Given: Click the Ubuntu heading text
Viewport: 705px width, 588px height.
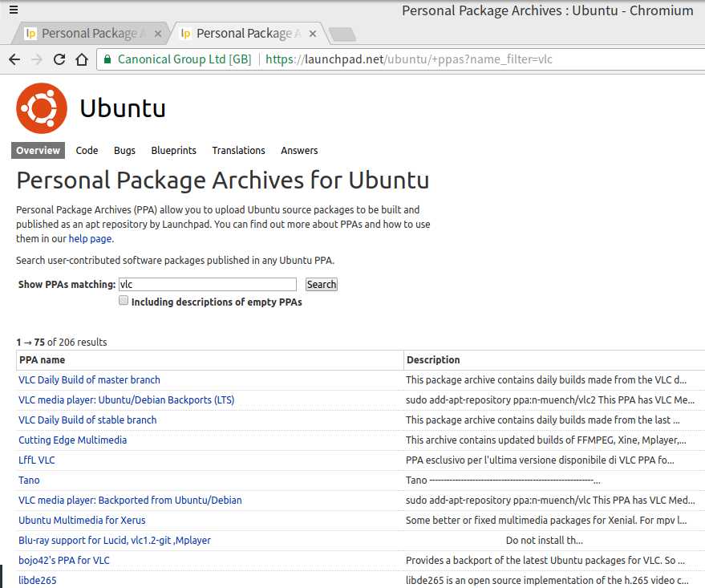Looking at the screenshot, I should click(123, 108).
